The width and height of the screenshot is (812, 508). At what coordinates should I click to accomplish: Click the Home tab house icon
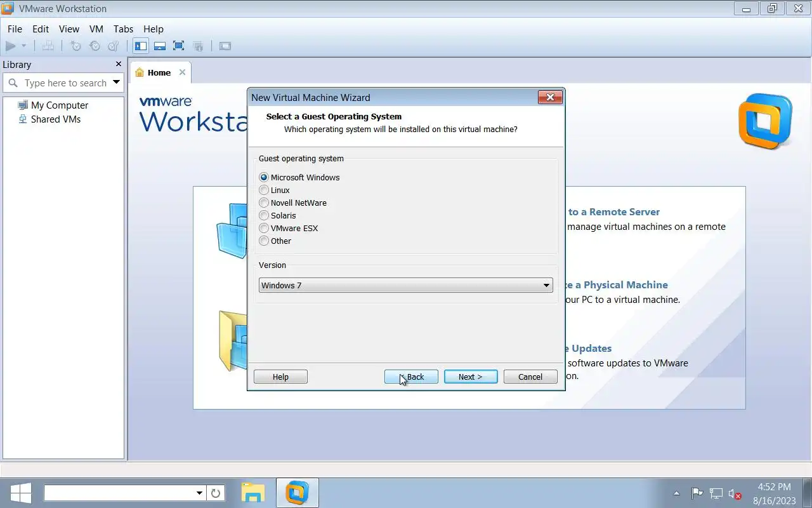(140, 72)
